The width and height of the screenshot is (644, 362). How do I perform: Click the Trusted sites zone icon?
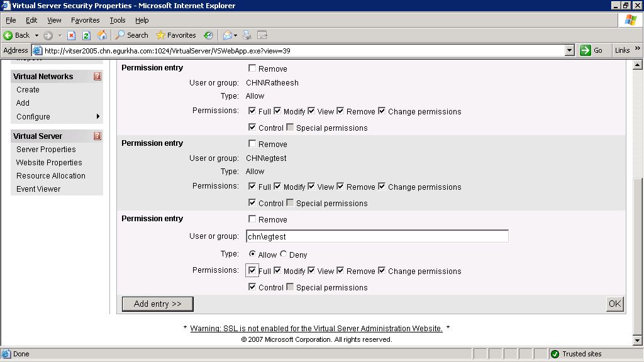pyautogui.click(x=555, y=354)
